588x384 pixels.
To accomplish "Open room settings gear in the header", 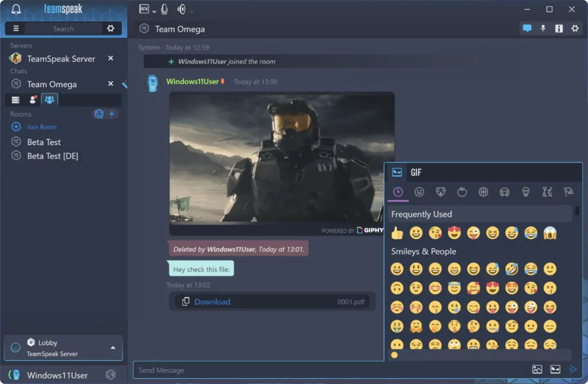I will pos(575,29).
